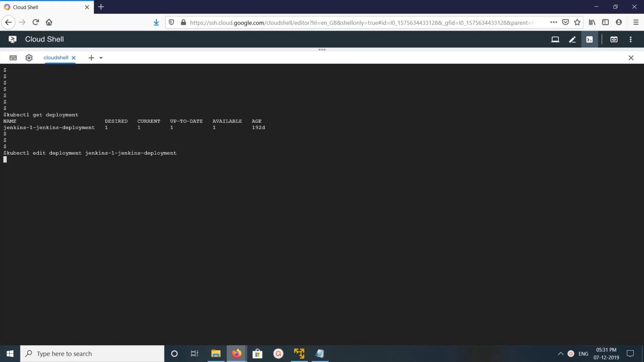
Task: Open the Cloud Shell laptop/open-in-new-window icon
Action: tap(555, 39)
